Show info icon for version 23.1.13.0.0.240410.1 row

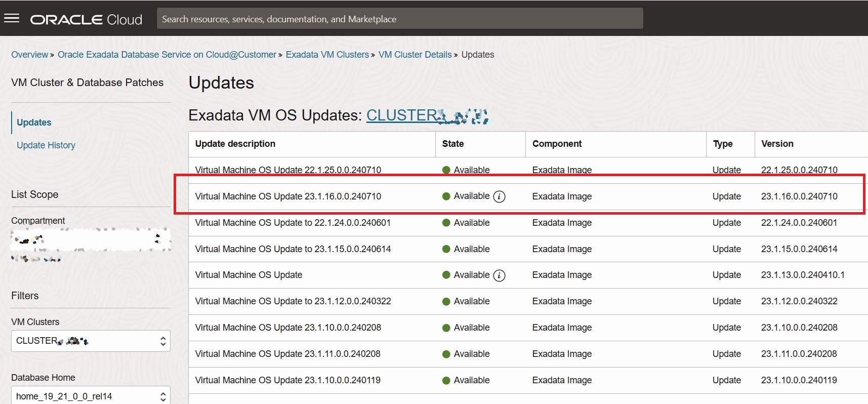[x=499, y=275]
